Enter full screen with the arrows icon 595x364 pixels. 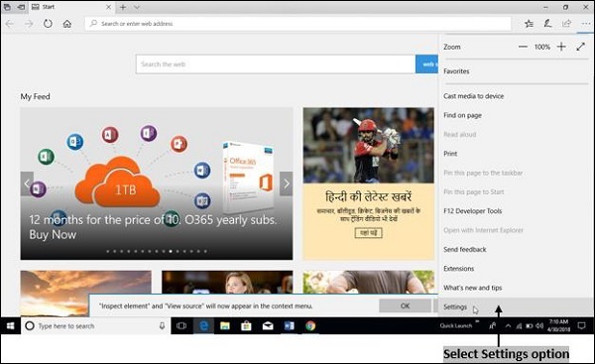[x=580, y=47]
